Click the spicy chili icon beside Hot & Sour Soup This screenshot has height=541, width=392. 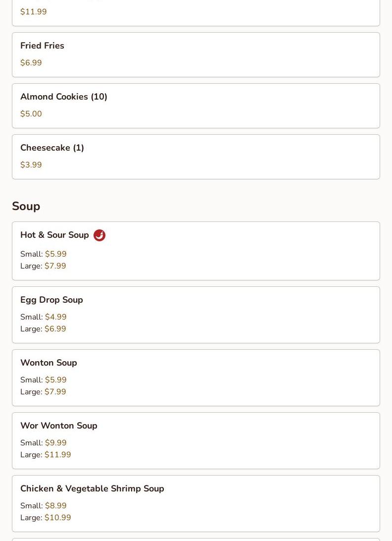coord(99,235)
